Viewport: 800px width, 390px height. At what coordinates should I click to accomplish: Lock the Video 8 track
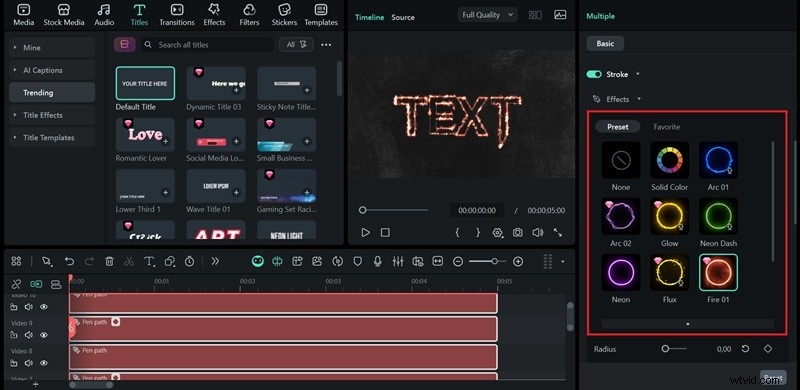tap(14, 363)
